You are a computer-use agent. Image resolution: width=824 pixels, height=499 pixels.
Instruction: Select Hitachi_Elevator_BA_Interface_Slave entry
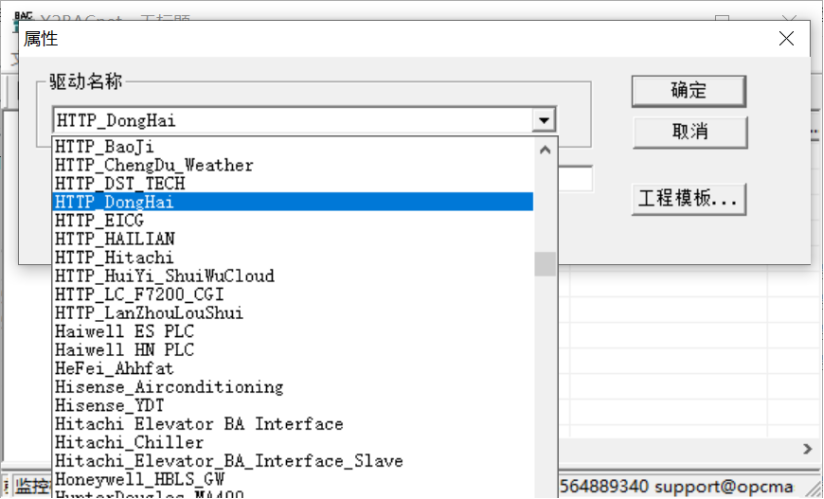(x=293, y=461)
